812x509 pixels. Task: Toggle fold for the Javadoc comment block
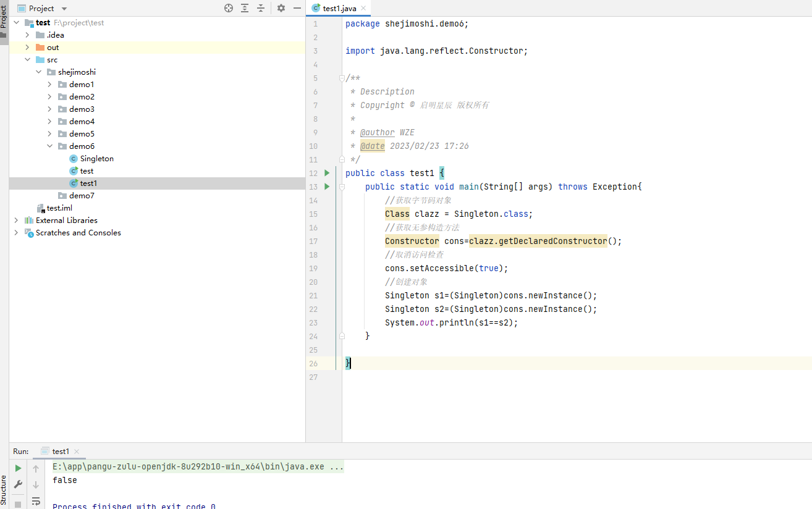(x=341, y=78)
